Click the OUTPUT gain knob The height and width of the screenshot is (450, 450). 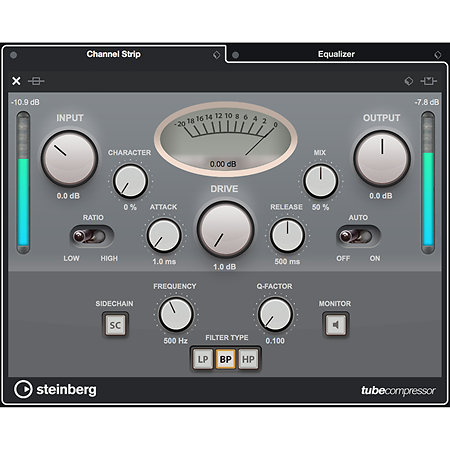[382, 158]
